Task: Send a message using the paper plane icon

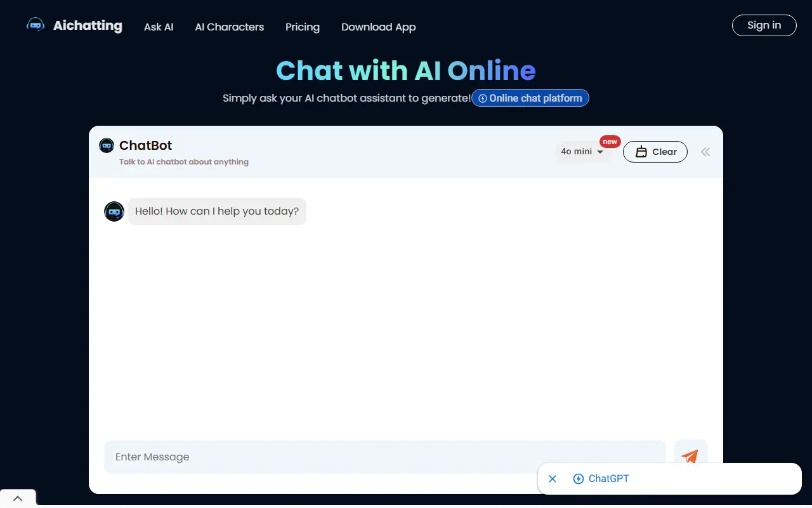Action: pyautogui.click(x=690, y=457)
